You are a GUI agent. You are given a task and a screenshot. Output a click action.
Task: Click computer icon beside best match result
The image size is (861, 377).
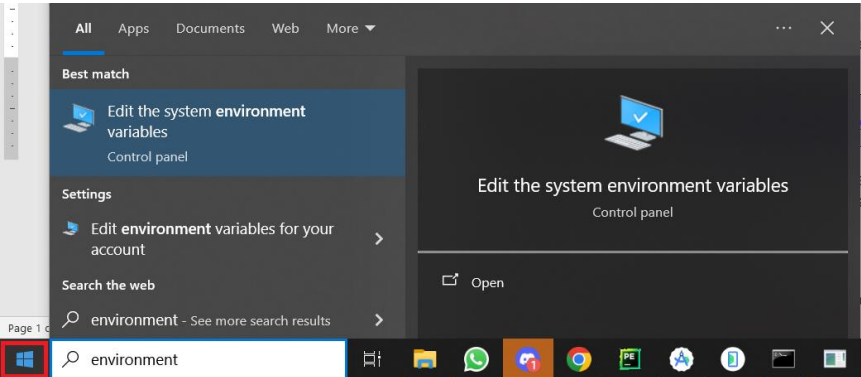point(79,119)
